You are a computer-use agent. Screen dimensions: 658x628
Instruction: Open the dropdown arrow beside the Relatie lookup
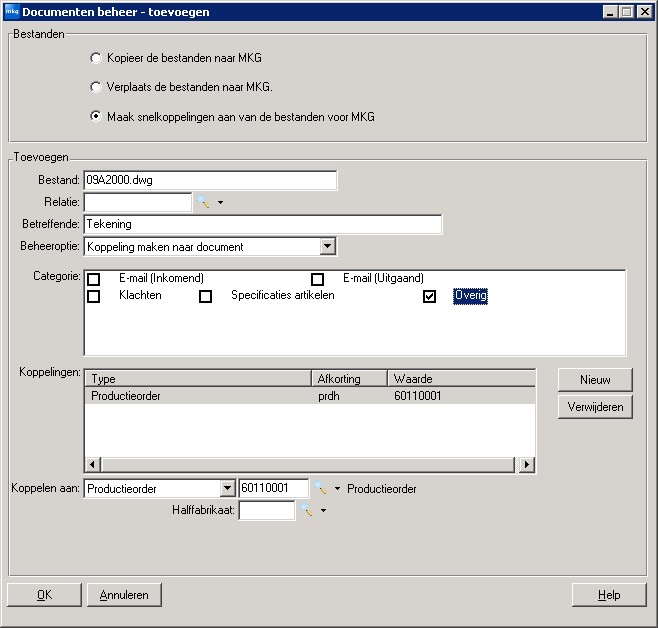[x=220, y=203]
